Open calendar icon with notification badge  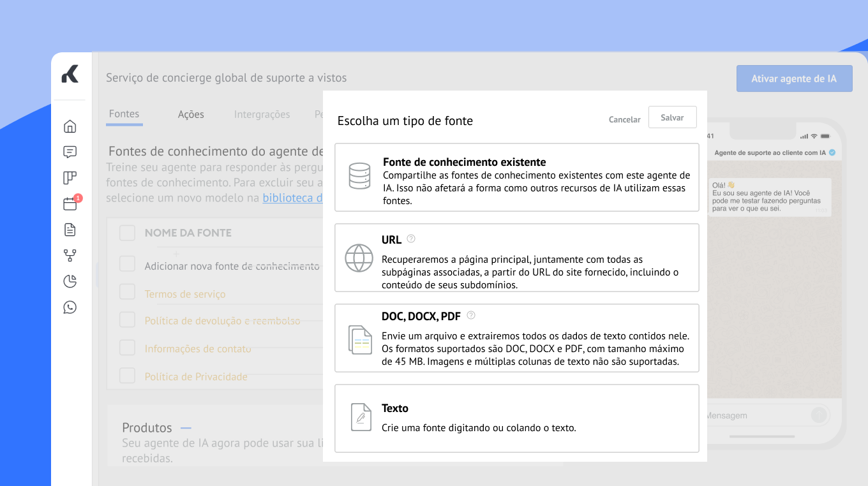tap(70, 204)
